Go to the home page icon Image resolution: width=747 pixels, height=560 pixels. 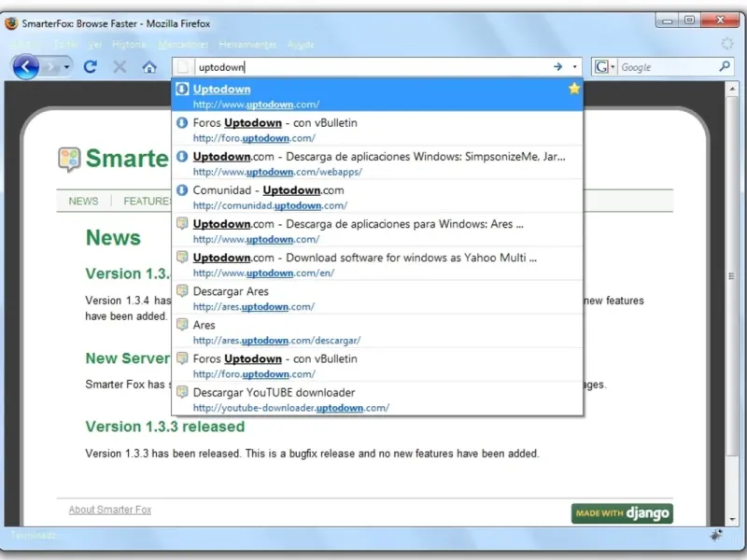click(x=149, y=67)
